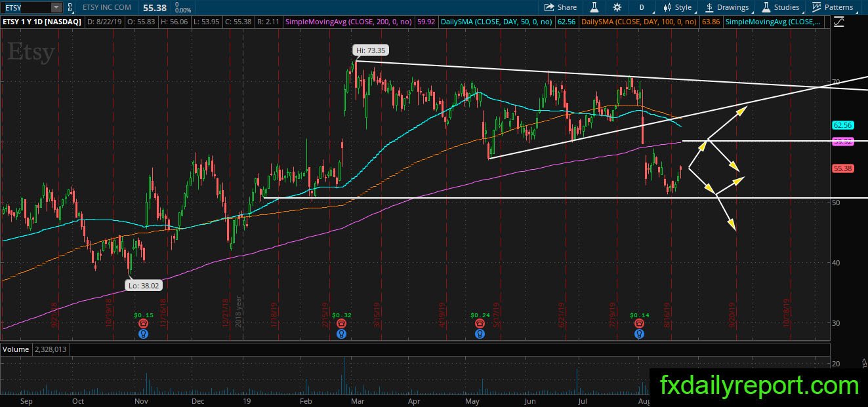
Task: Open the November blue lightbulb event icon
Action: coord(144,334)
